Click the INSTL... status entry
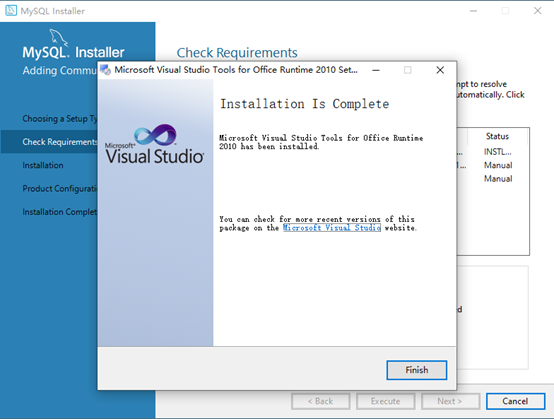This screenshot has width=554, height=419. coord(497,152)
